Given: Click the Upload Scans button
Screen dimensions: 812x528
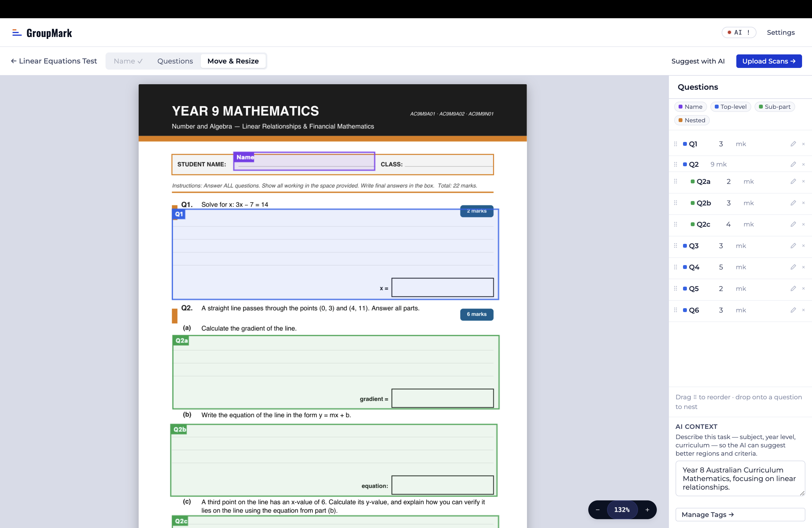Looking at the screenshot, I should click(769, 61).
